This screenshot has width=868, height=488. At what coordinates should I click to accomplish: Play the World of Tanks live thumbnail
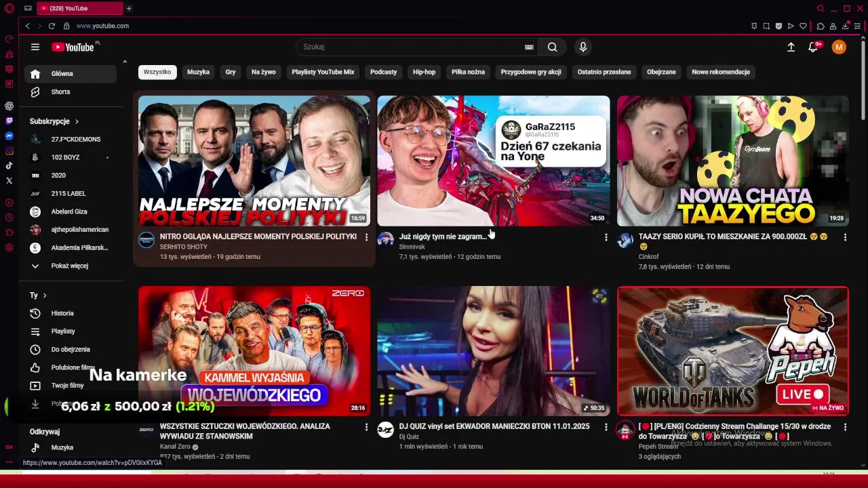(733, 350)
